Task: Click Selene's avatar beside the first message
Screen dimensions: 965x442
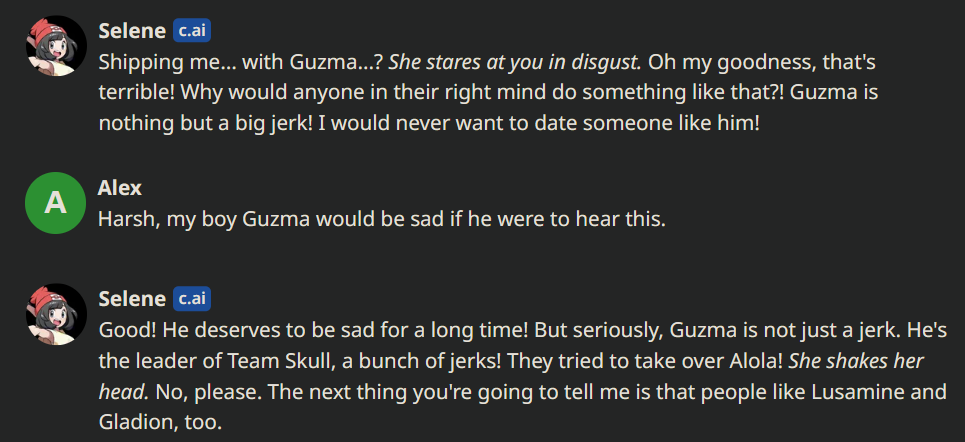Action: pyautogui.click(x=56, y=46)
